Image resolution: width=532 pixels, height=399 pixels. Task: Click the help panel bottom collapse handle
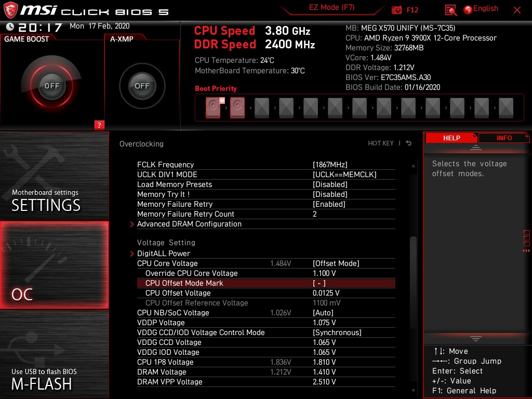pos(476,339)
